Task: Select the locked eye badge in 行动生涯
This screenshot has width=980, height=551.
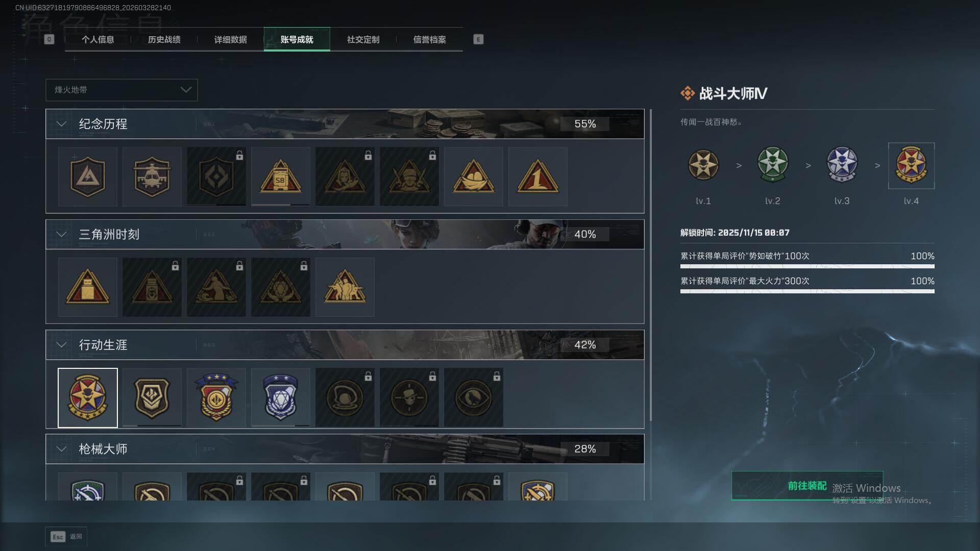Action: pos(473,397)
